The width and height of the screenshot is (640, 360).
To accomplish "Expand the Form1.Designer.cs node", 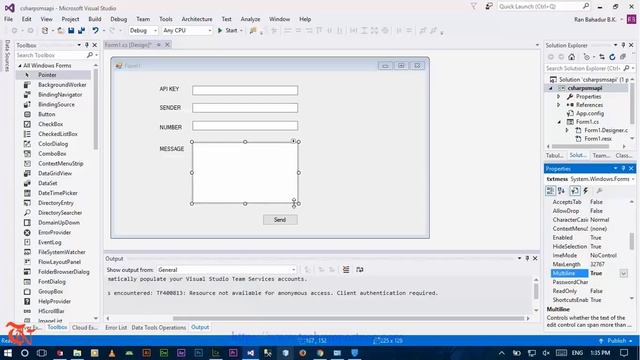I will coord(567,130).
